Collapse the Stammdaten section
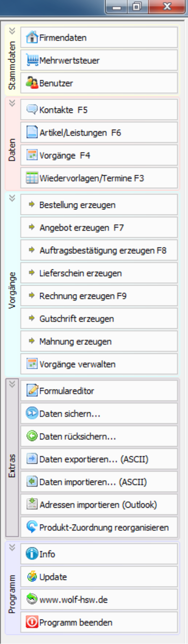The height and width of the screenshot is (644, 188). [12, 31]
